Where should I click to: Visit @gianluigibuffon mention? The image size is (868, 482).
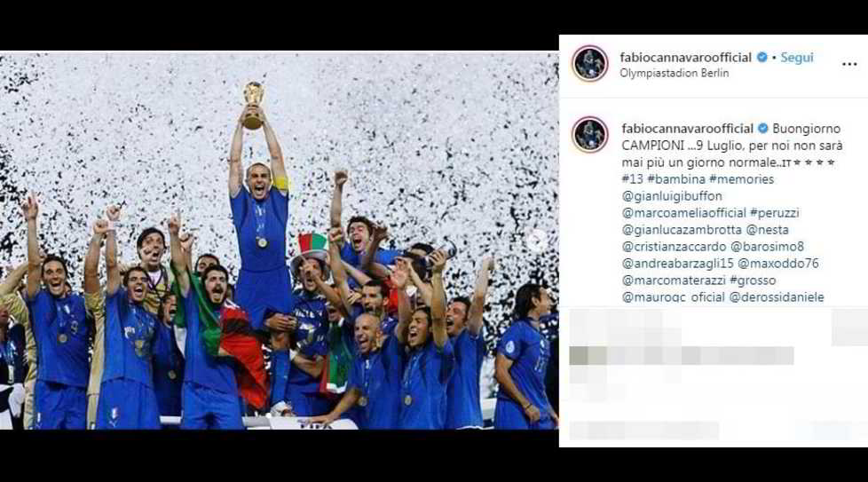click(672, 196)
